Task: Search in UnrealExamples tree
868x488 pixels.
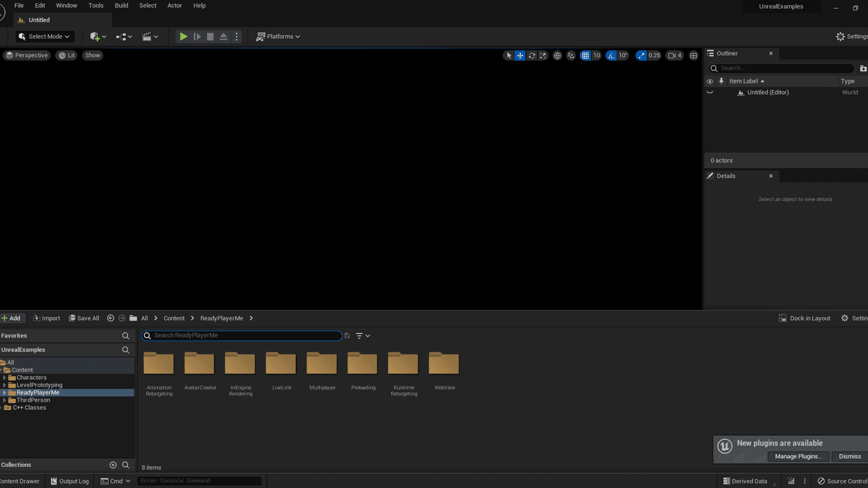Action: pos(126,350)
